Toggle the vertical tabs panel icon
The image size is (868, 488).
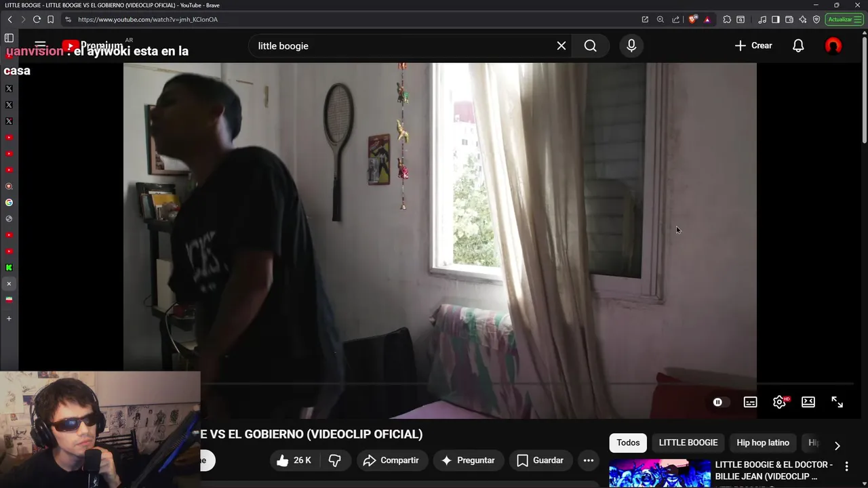[9, 38]
